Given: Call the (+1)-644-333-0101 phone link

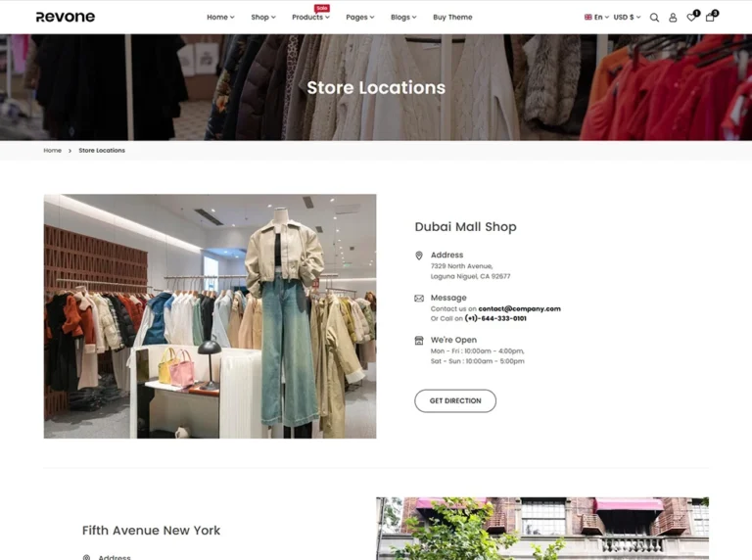Looking at the screenshot, I should pyautogui.click(x=495, y=318).
